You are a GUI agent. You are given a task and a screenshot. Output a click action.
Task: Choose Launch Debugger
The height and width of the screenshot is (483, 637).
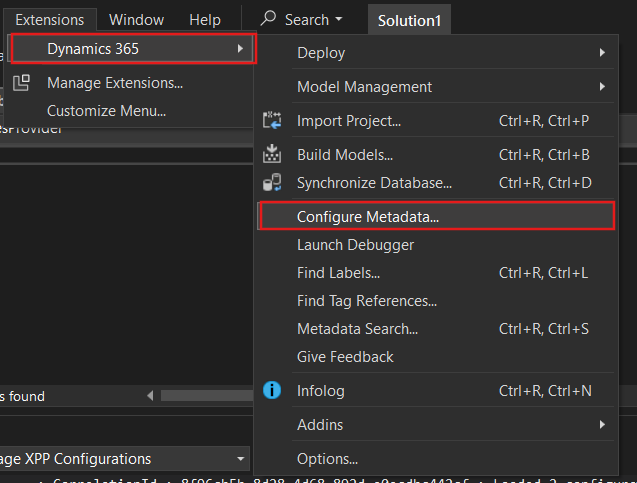(x=436, y=245)
